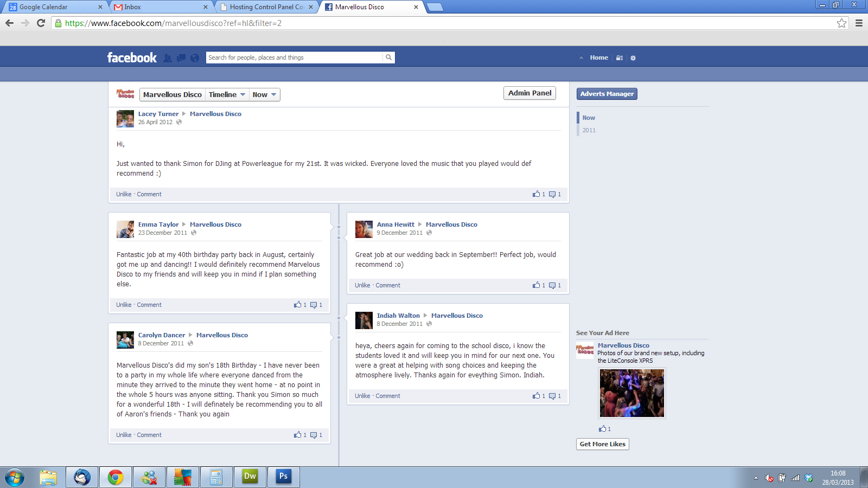Open Lacey Turner's profile link
This screenshot has height=488, width=868.
(158, 114)
